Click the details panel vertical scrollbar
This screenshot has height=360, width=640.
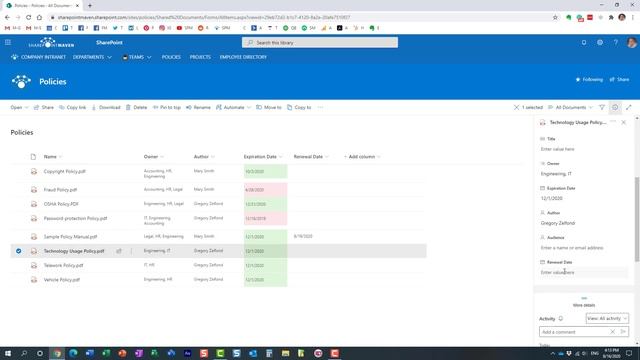[x=637, y=220]
